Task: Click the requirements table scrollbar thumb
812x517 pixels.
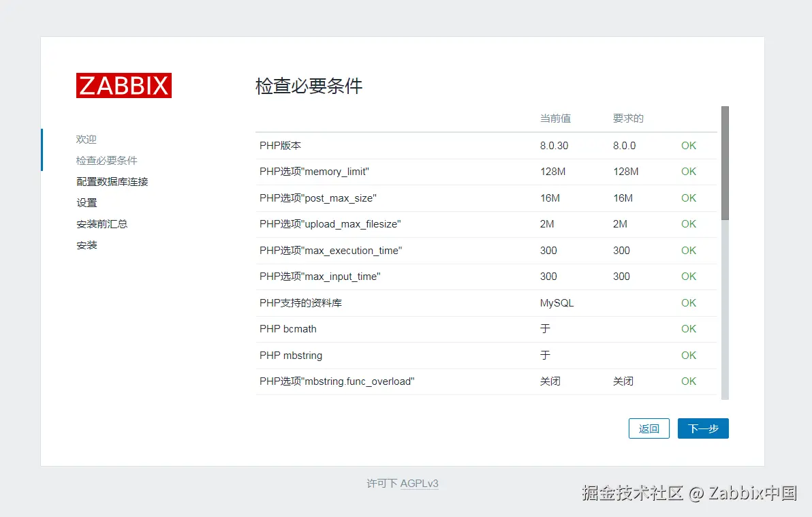Action: 725,163
